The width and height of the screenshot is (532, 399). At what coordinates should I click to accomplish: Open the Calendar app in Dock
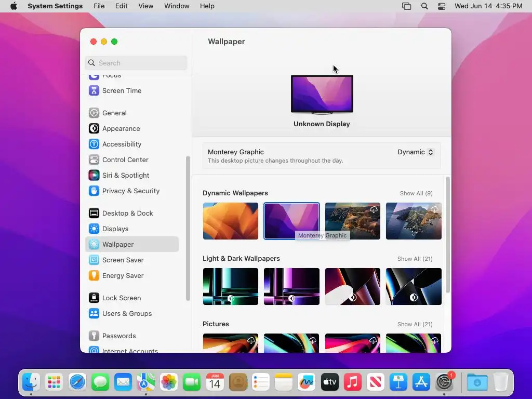click(x=215, y=382)
